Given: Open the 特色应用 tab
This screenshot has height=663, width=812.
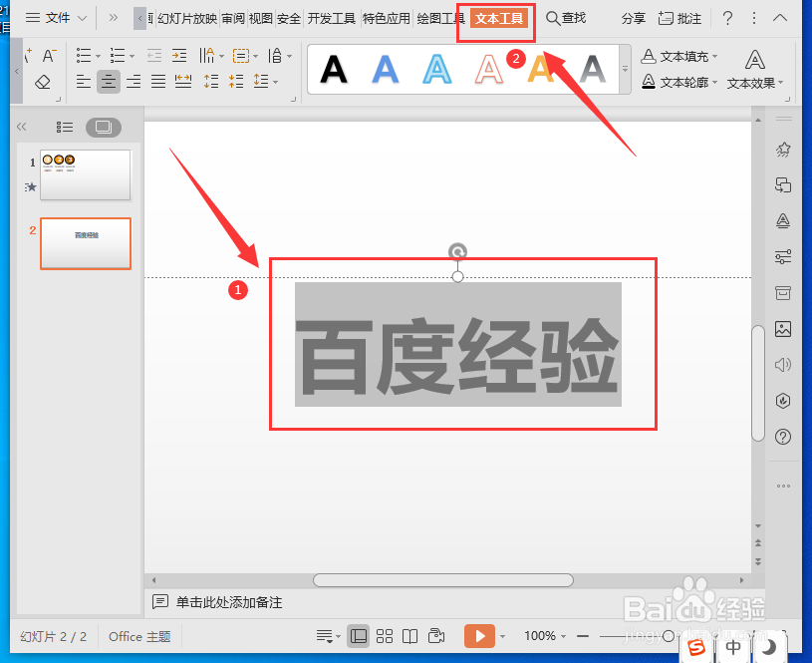Looking at the screenshot, I should 387,19.
